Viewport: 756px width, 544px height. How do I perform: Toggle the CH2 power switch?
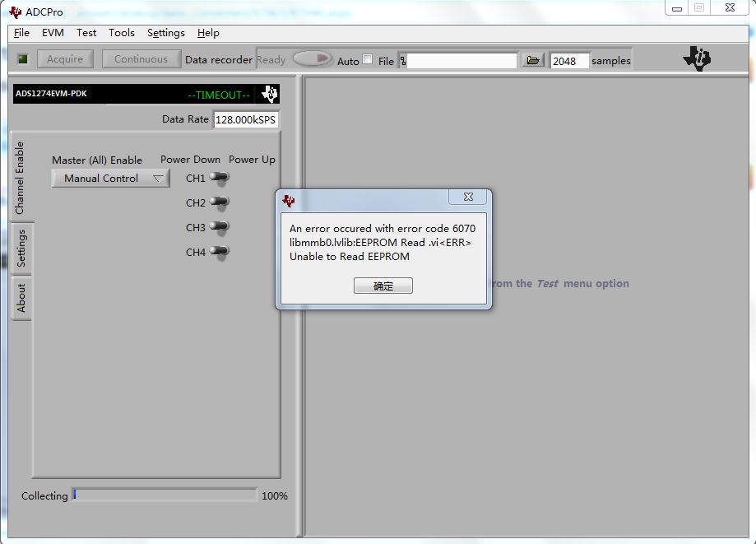click(220, 203)
